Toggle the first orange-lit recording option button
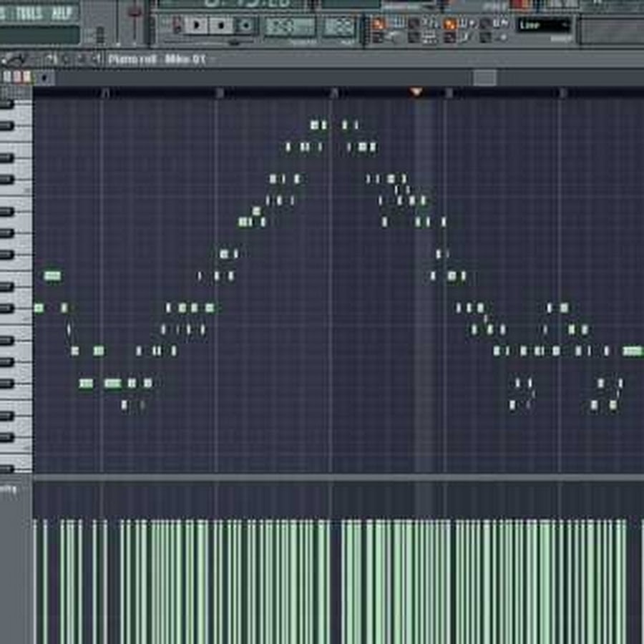Viewport: 644px width, 644px height. [x=379, y=24]
